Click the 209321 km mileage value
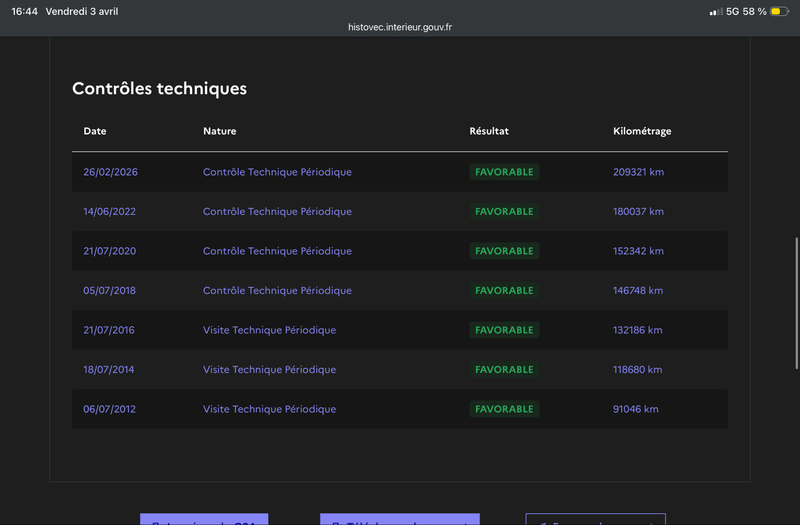Image resolution: width=800 pixels, height=525 pixels. coord(638,172)
